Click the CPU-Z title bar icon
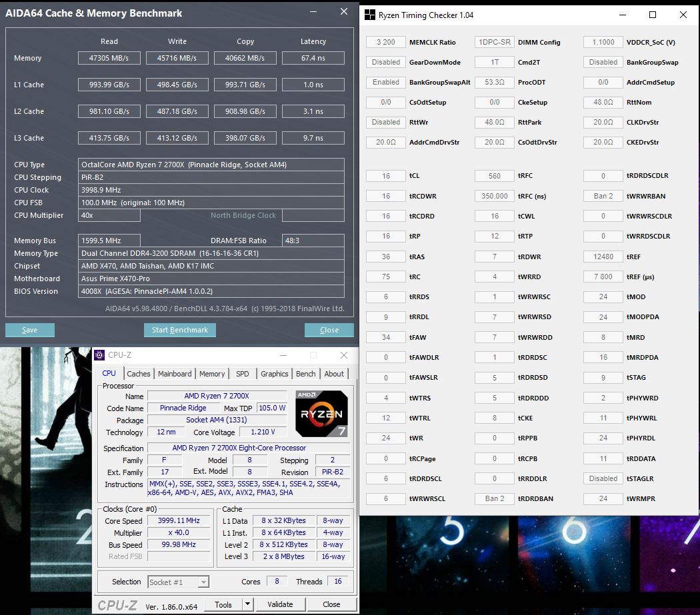The image size is (700, 615). (99, 354)
